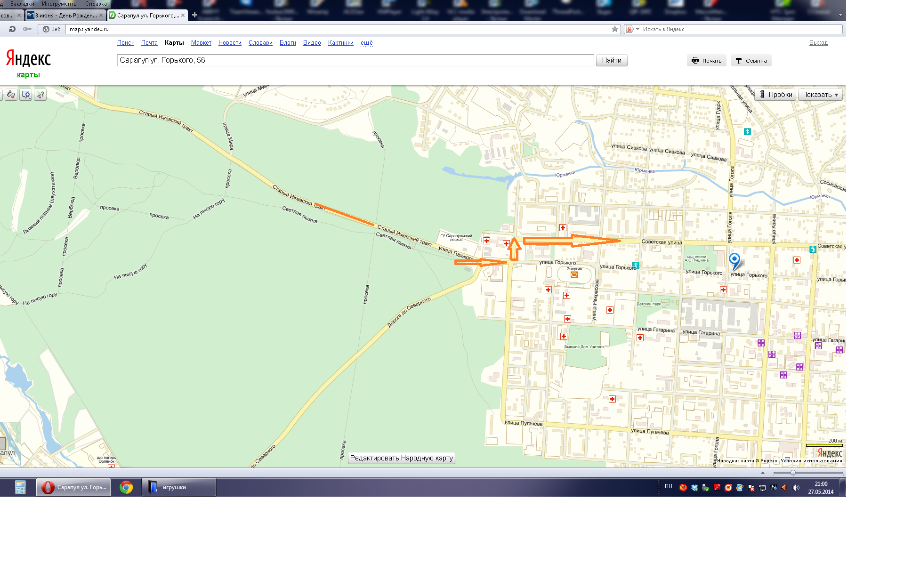Open the Новости link
This screenshot has height=588, width=904.
pos(230,43)
